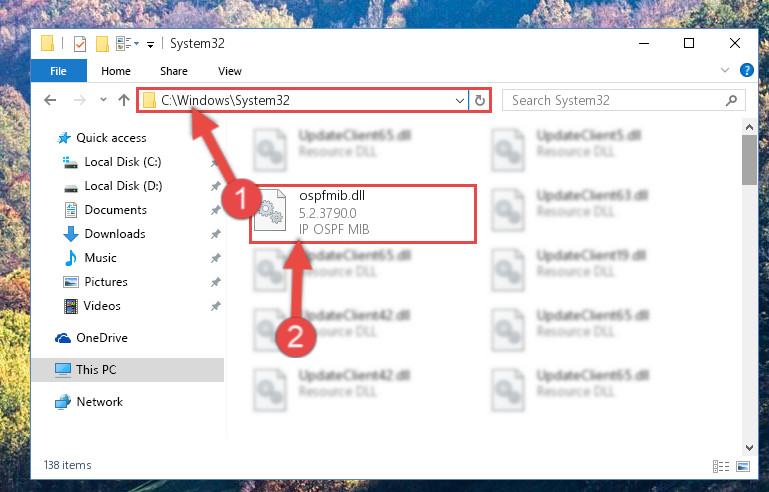Expand the address bar history dropdown
Screen dimensions: 769x492
[460, 101]
